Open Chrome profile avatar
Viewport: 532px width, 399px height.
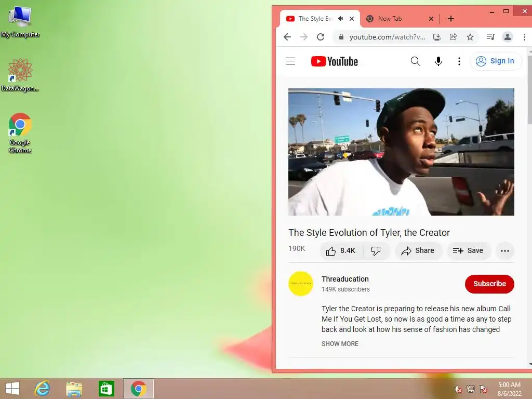coord(507,37)
